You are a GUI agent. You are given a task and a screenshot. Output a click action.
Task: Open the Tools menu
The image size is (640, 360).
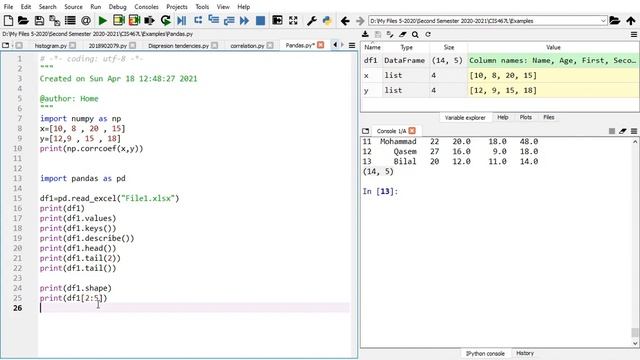click(x=202, y=7)
